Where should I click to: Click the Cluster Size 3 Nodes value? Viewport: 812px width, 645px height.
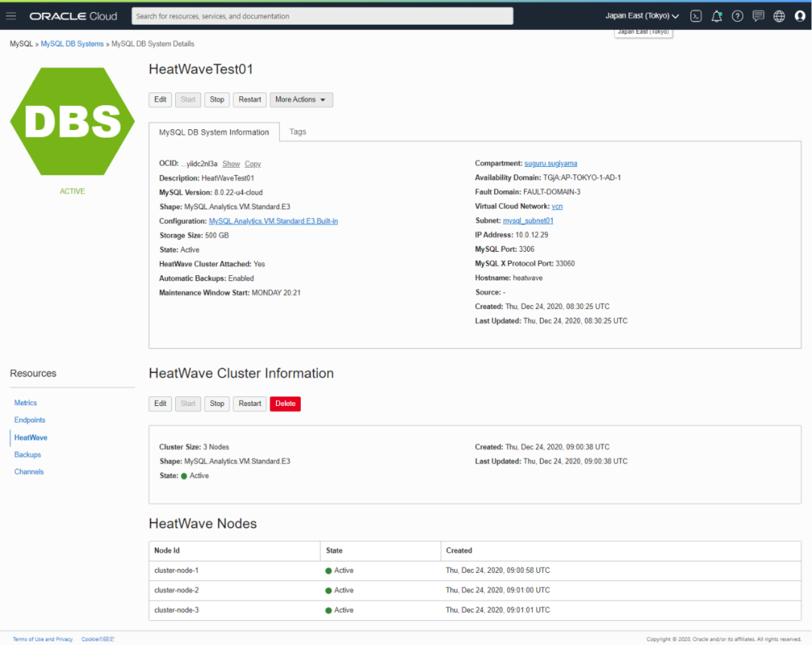click(215, 447)
